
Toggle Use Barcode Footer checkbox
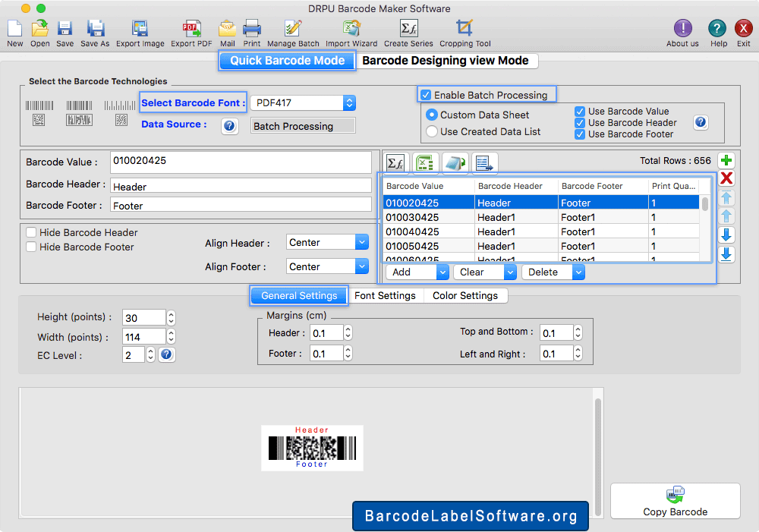579,134
